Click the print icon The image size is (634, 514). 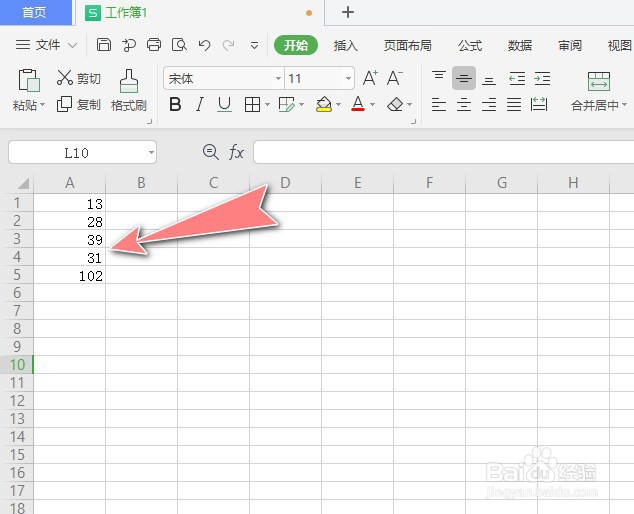coord(154,45)
